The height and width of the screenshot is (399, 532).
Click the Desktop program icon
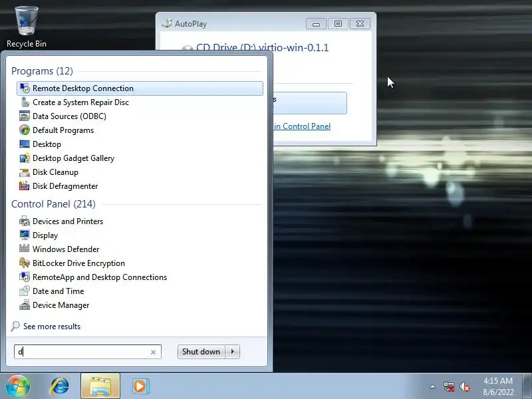pyautogui.click(x=25, y=144)
